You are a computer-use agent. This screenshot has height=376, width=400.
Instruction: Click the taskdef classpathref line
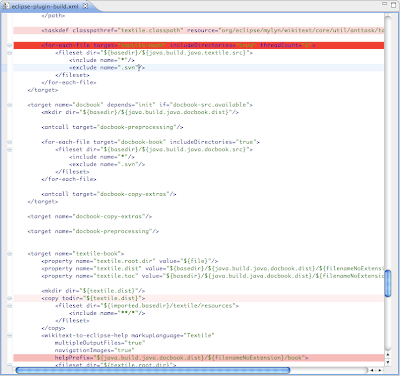199,30
